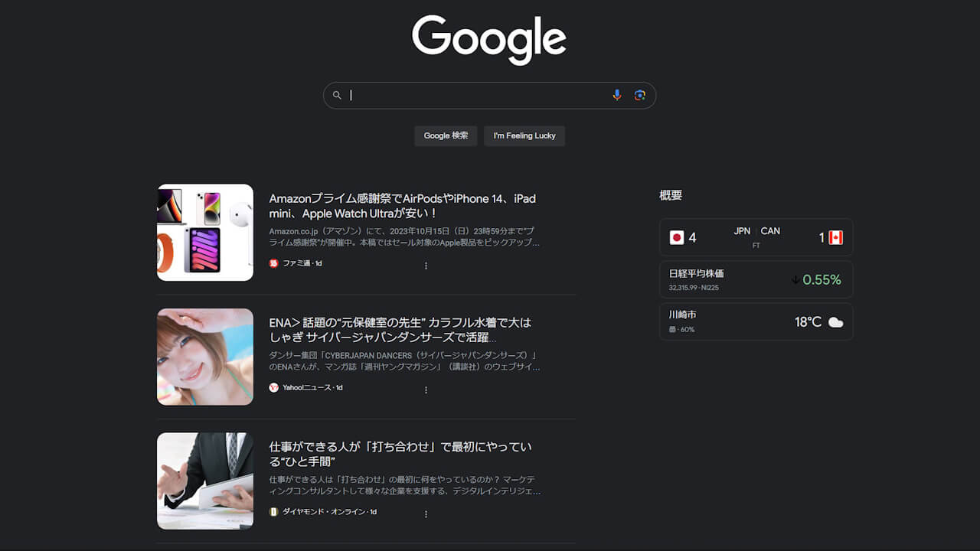Open options menu on the Amazon article
Screen dimensions: 980x551
[x=426, y=266]
